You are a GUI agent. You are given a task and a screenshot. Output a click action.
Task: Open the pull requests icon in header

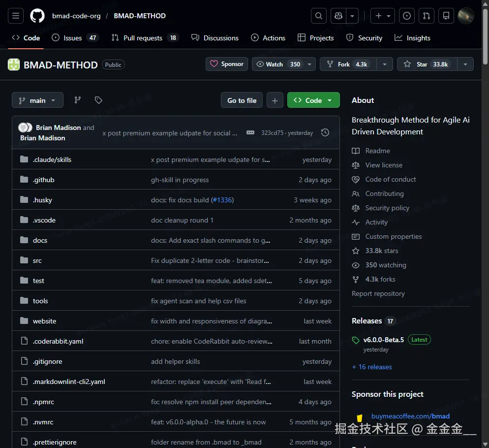427,16
